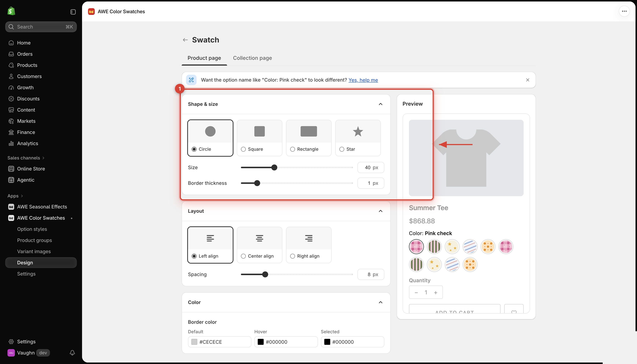Select the Star shape option
637x364 pixels.
pyautogui.click(x=358, y=138)
